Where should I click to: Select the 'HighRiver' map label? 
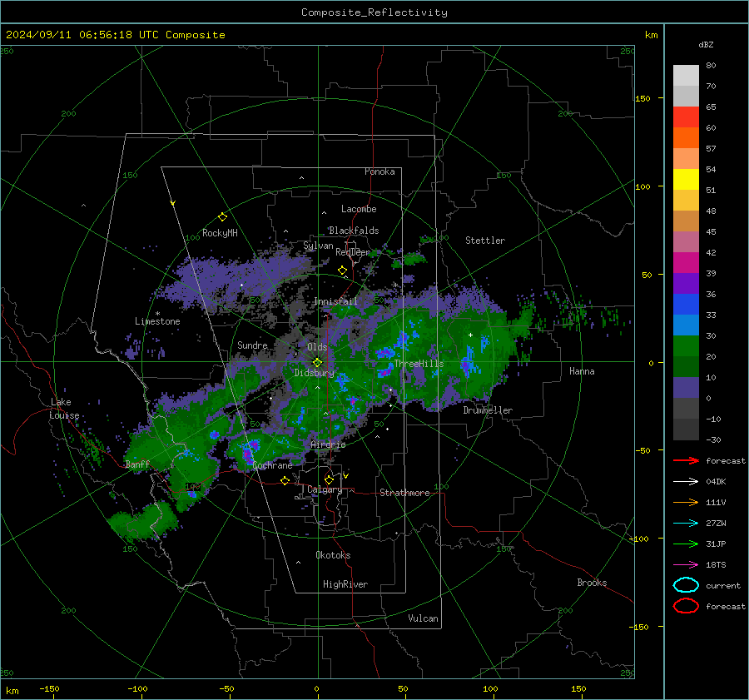pyautogui.click(x=345, y=584)
